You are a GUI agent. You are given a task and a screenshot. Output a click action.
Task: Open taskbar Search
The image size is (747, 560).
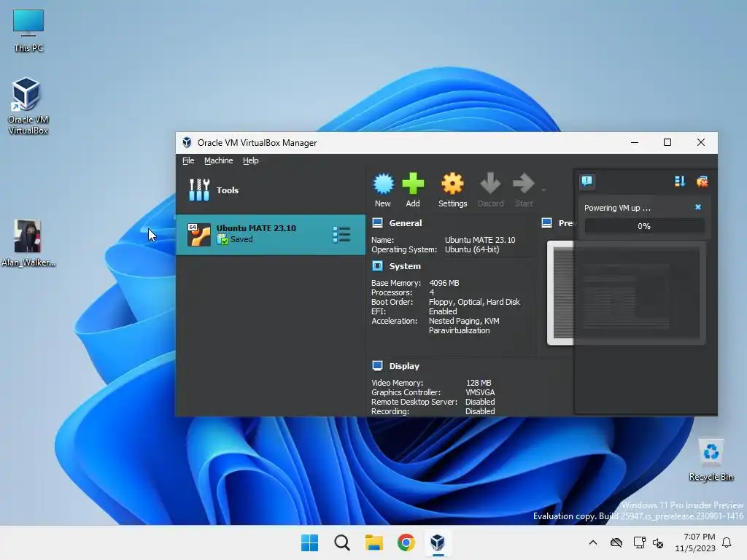click(341, 542)
